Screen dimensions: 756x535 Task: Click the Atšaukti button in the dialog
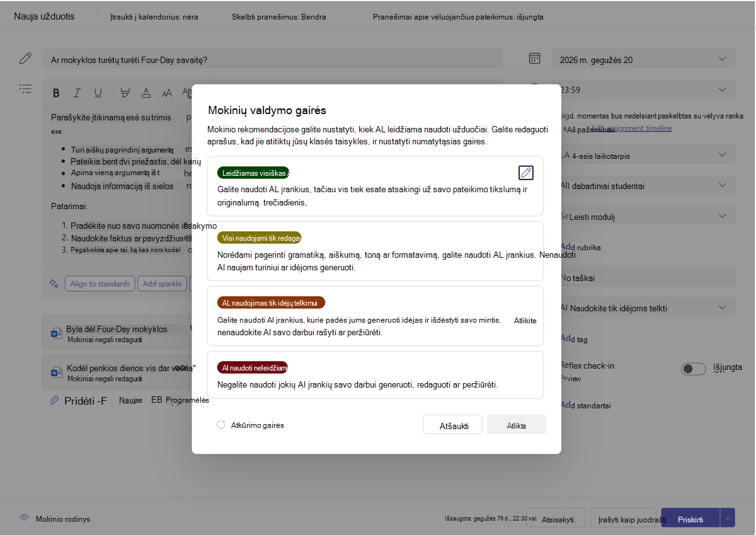pyautogui.click(x=452, y=425)
